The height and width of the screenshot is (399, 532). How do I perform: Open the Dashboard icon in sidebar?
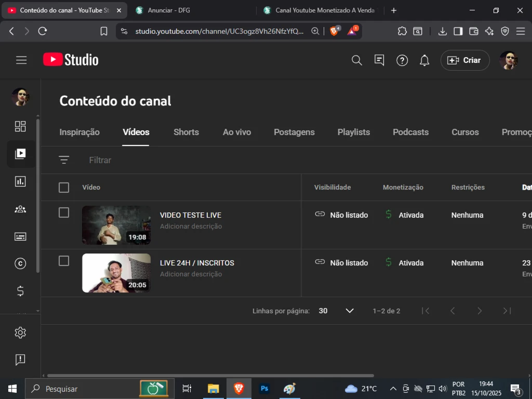20,126
